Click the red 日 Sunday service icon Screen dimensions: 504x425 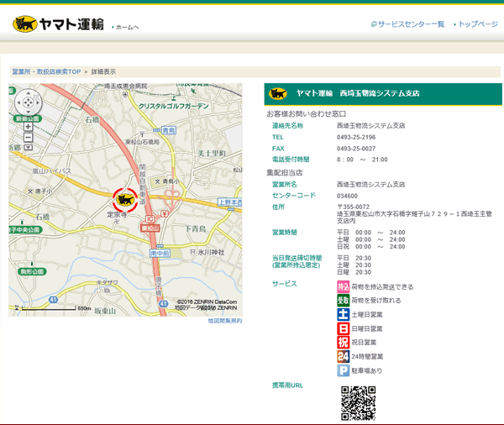coord(343,328)
